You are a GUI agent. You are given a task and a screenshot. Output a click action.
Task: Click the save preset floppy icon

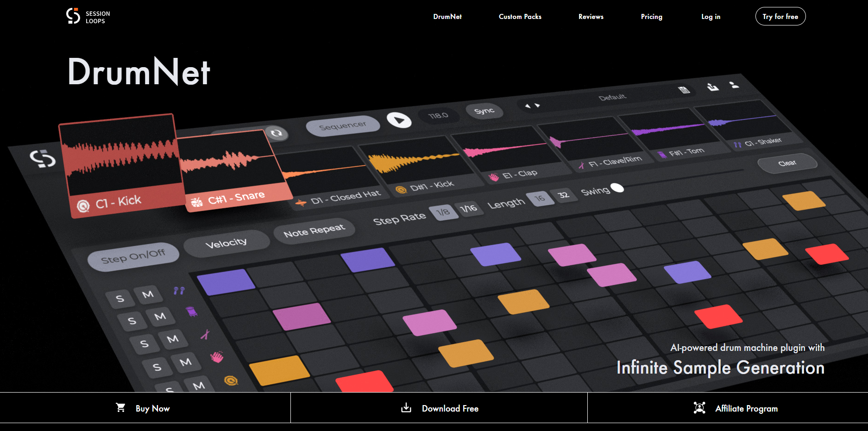point(684,90)
